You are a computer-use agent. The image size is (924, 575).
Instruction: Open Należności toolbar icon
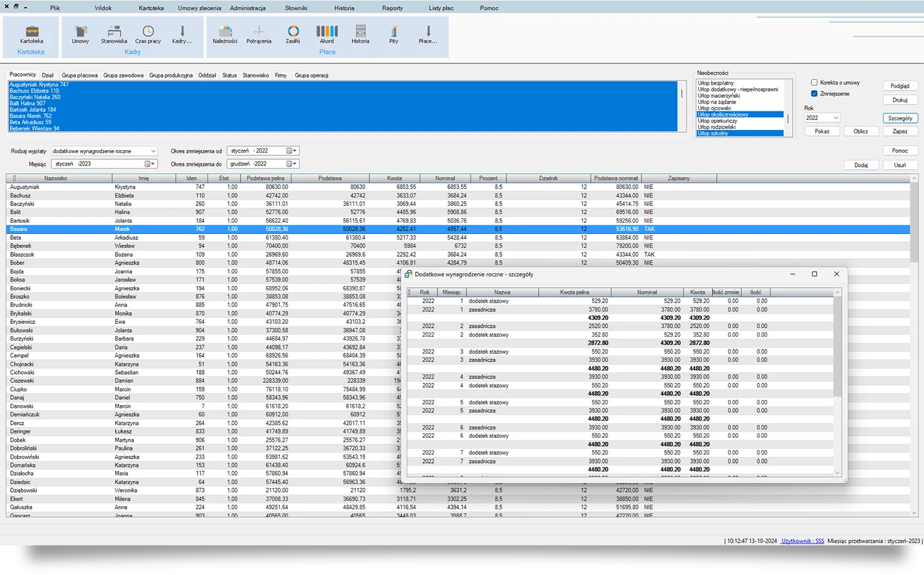tap(225, 32)
